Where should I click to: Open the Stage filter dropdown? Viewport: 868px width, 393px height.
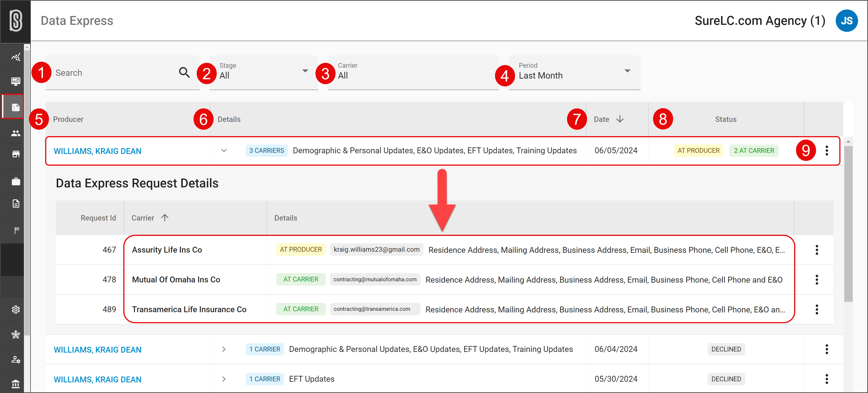[263, 72]
